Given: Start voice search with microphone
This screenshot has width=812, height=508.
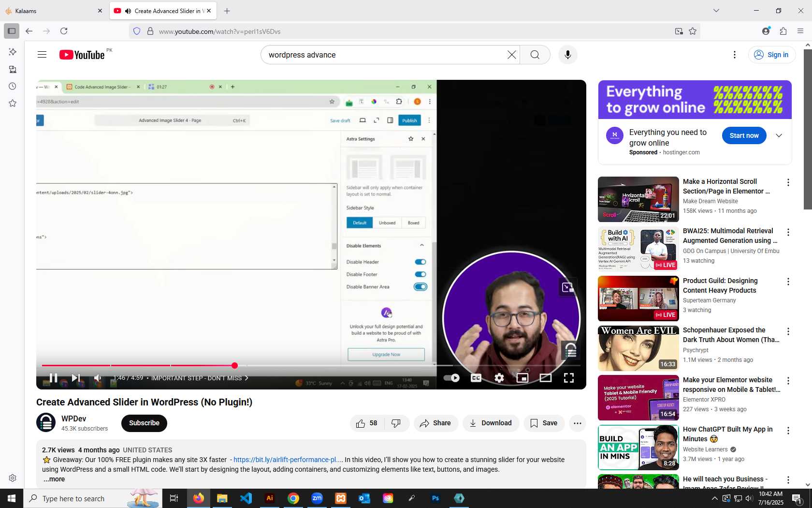Looking at the screenshot, I should click(x=568, y=55).
